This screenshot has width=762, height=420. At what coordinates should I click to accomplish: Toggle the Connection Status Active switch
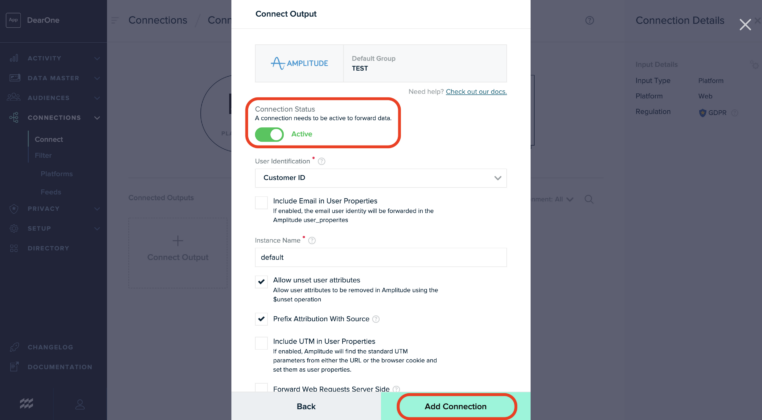pyautogui.click(x=269, y=134)
